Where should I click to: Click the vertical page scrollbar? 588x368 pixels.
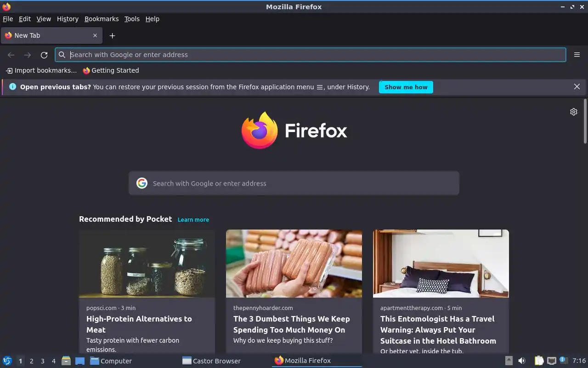coord(585,121)
